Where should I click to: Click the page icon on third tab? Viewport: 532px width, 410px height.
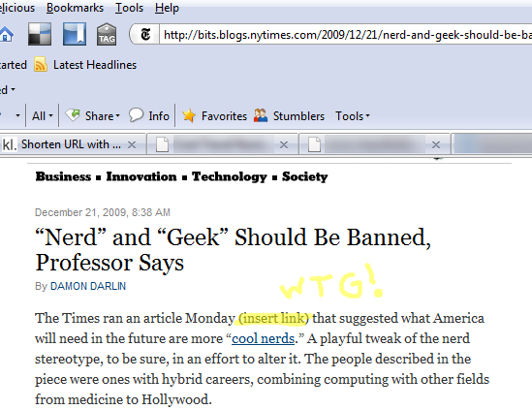click(314, 144)
